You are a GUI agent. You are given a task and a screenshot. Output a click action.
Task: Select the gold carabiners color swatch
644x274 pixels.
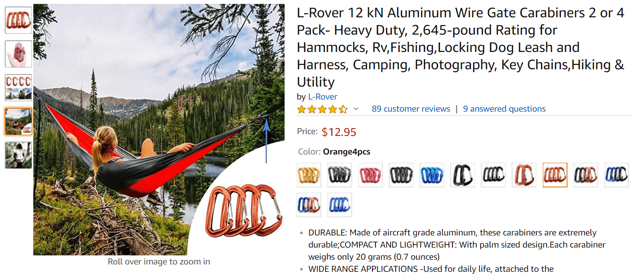tap(309, 175)
